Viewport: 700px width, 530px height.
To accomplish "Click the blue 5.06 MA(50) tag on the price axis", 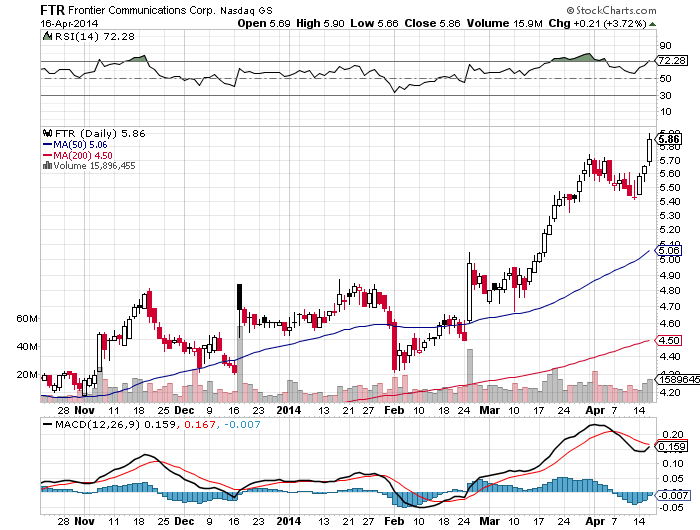I will (668, 250).
